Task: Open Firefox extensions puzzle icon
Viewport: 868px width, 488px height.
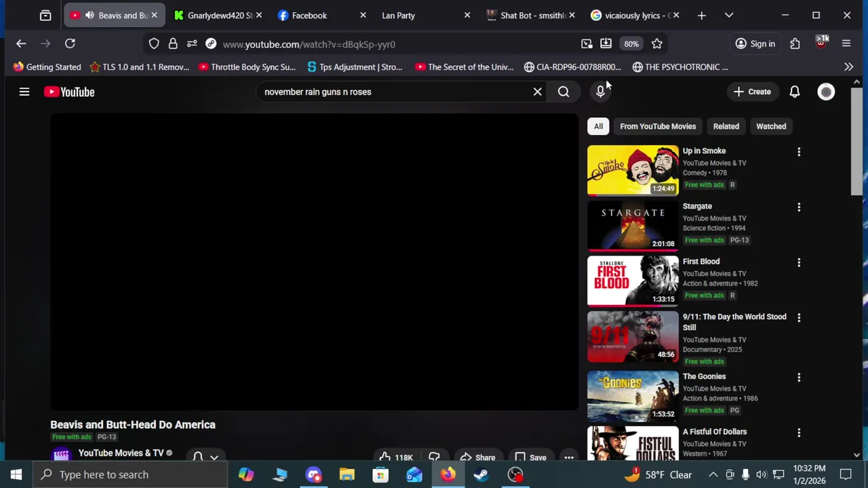Action: click(x=795, y=44)
